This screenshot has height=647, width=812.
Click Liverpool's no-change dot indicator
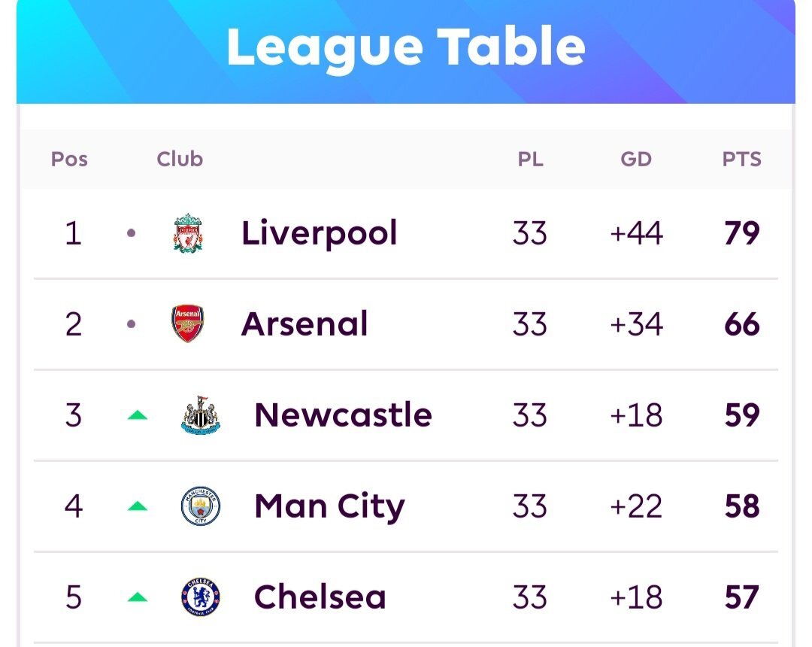pos(131,233)
